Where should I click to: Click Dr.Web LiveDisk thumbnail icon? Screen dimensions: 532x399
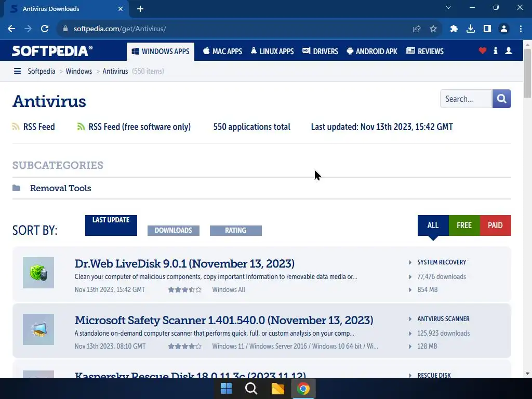click(38, 273)
